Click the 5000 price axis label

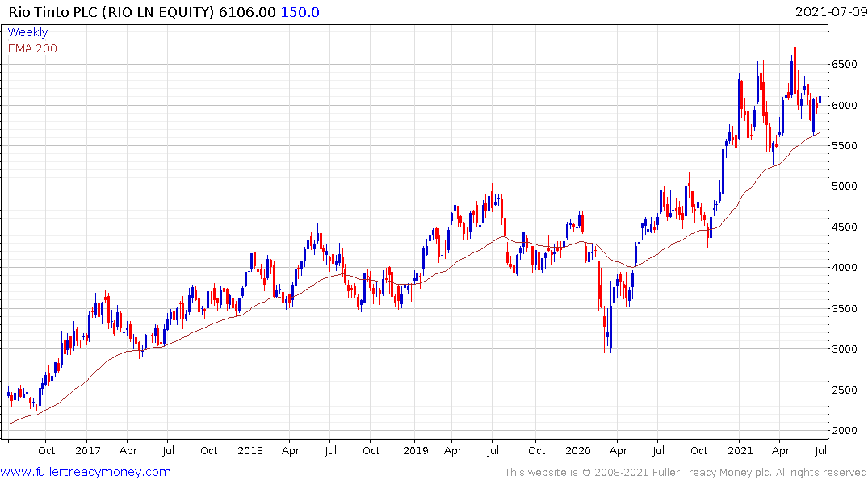(845, 186)
